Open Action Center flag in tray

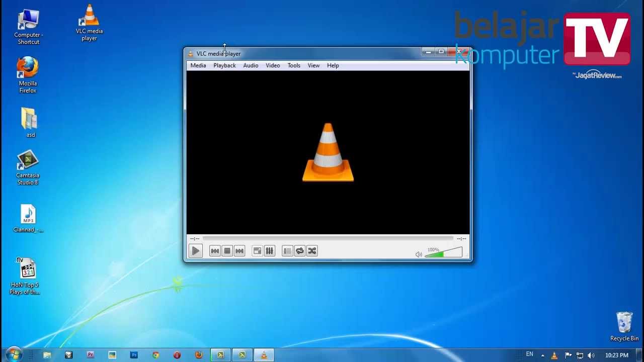click(x=568, y=355)
